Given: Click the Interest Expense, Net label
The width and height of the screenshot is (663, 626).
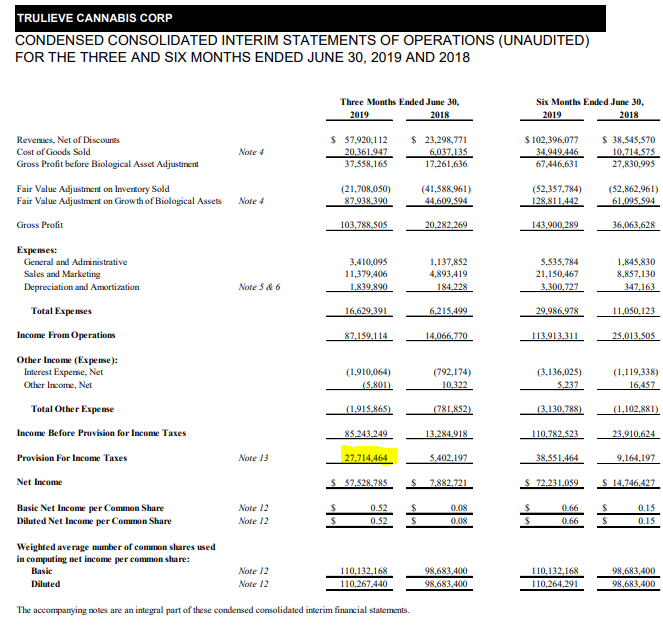Looking at the screenshot, I should coord(63,372).
